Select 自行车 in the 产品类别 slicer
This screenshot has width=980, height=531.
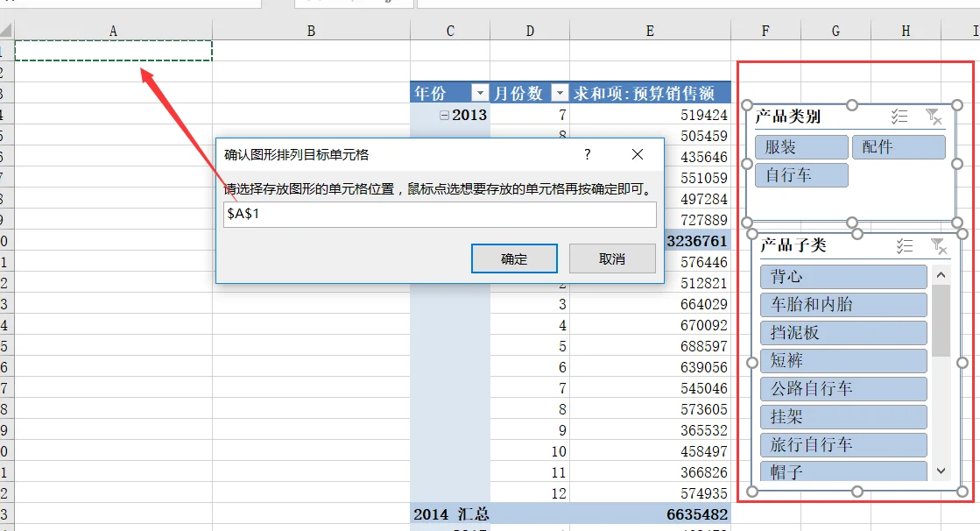(x=801, y=175)
